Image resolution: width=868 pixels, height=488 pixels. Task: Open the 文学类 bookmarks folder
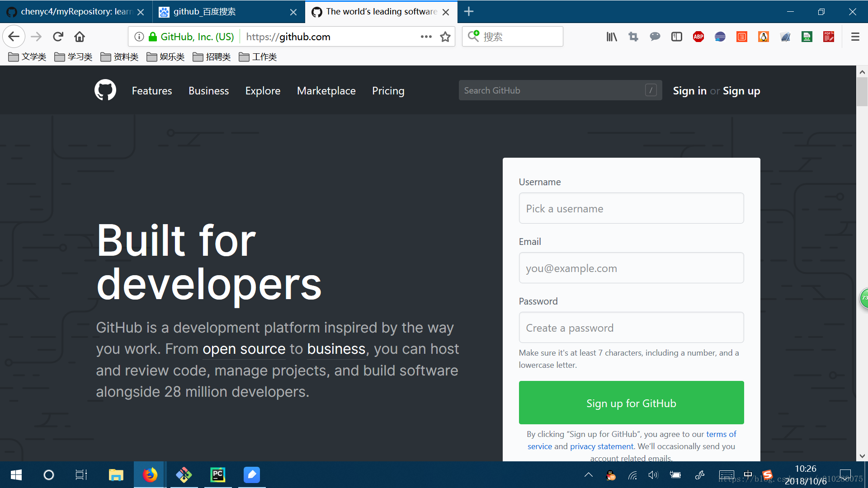tap(28, 56)
